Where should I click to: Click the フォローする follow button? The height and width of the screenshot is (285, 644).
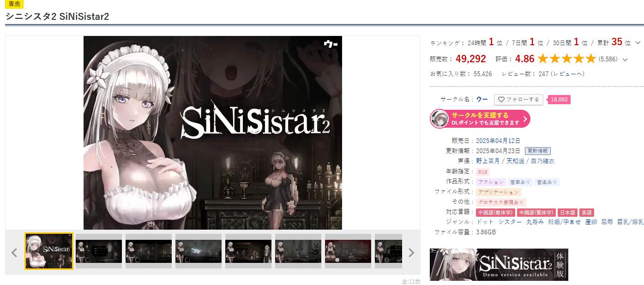point(518,99)
